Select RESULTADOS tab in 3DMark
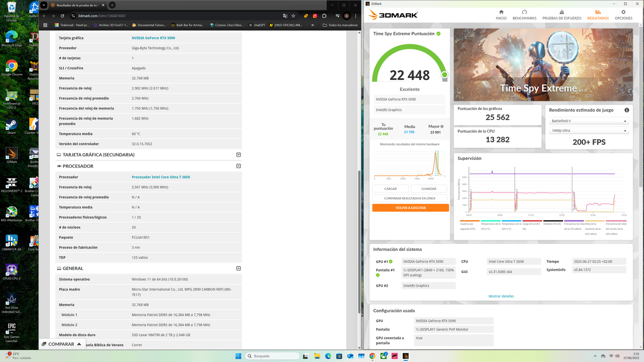 (598, 15)
